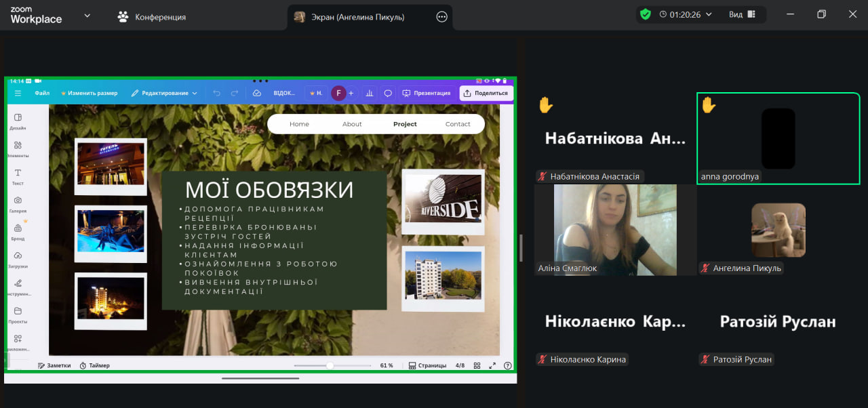868x408 pixels.
Task: Open the comments speech bubble icon
Action: coord(388,94)
